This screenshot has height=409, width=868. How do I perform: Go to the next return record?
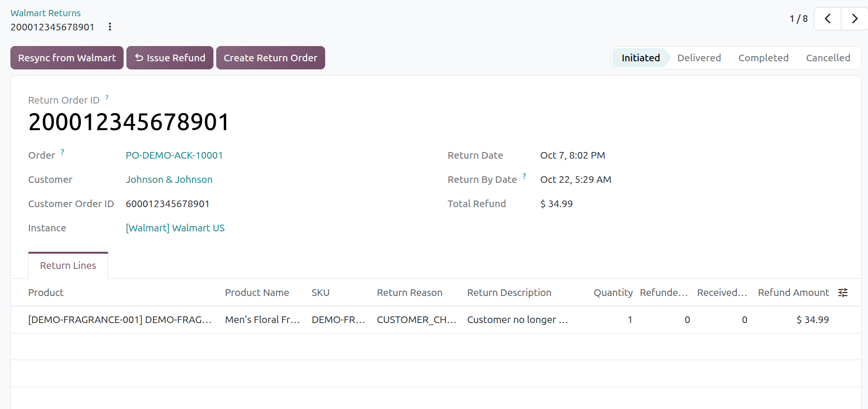tap(855, 19)
